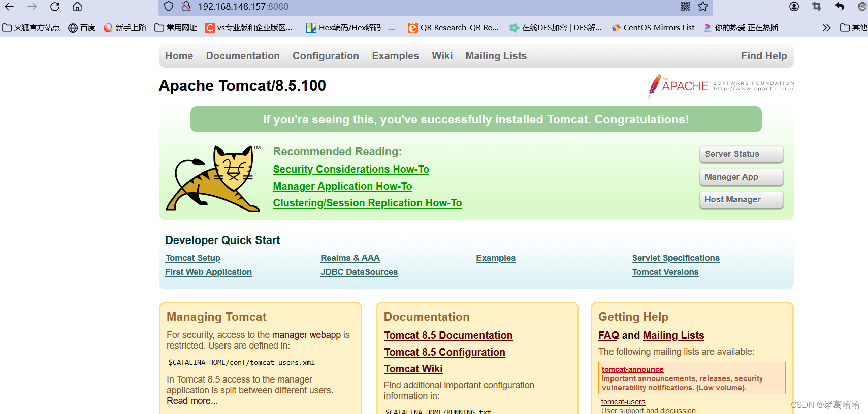Click the Developer Quick Start heading
Screen dimensions: 868x414
point(222,240)
